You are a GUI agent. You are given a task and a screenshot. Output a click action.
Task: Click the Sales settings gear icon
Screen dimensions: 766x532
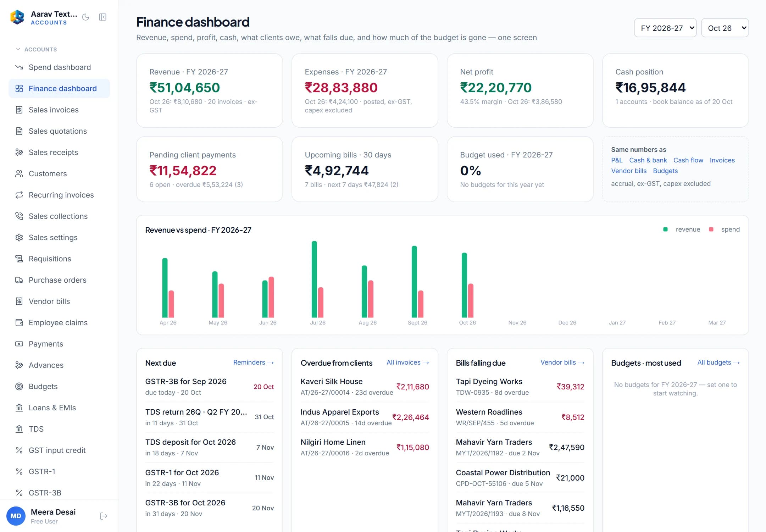(19, 238)
